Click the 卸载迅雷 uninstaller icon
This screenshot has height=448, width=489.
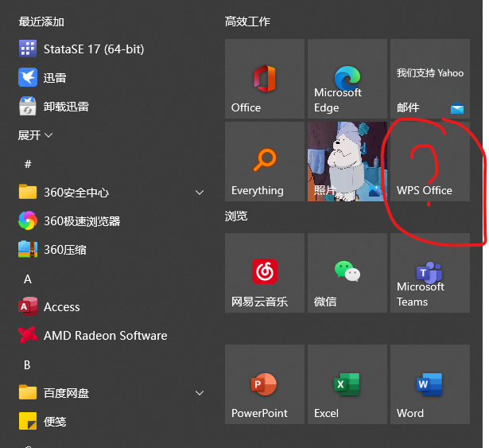click(28, 106)
